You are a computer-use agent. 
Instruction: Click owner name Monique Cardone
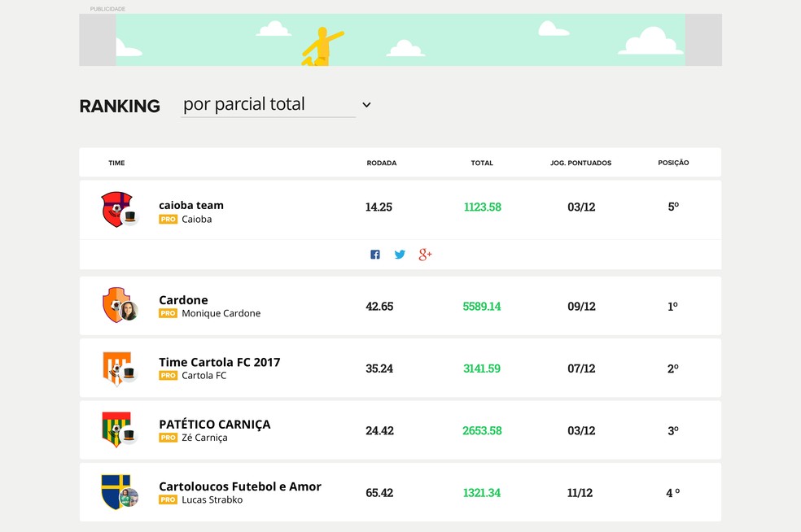click(x=221, y=313)
